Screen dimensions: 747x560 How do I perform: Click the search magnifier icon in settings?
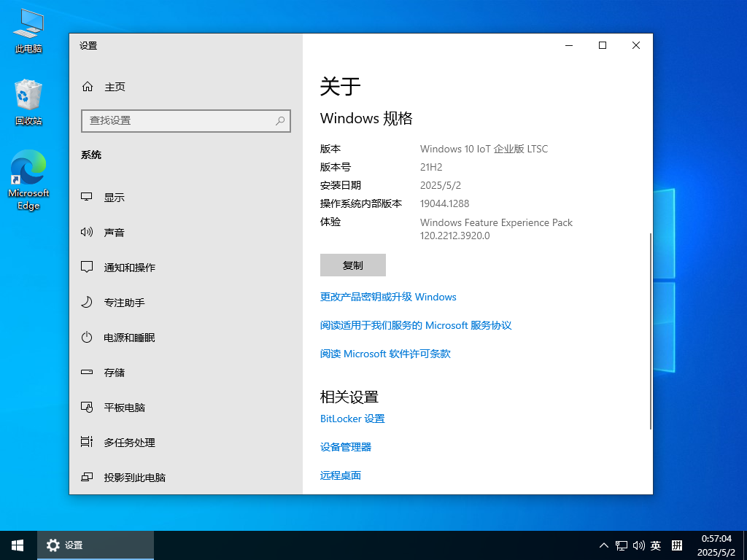point(280,121)
